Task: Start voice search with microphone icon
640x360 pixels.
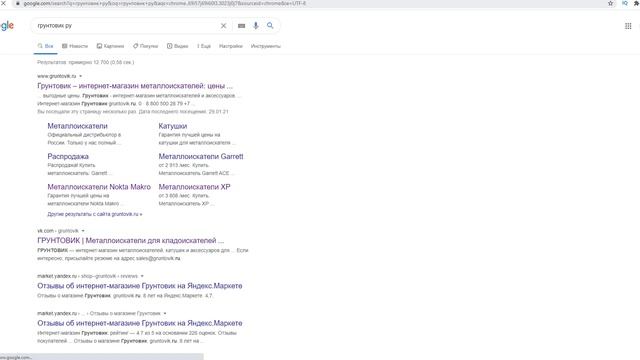Action: coord(256,25)
